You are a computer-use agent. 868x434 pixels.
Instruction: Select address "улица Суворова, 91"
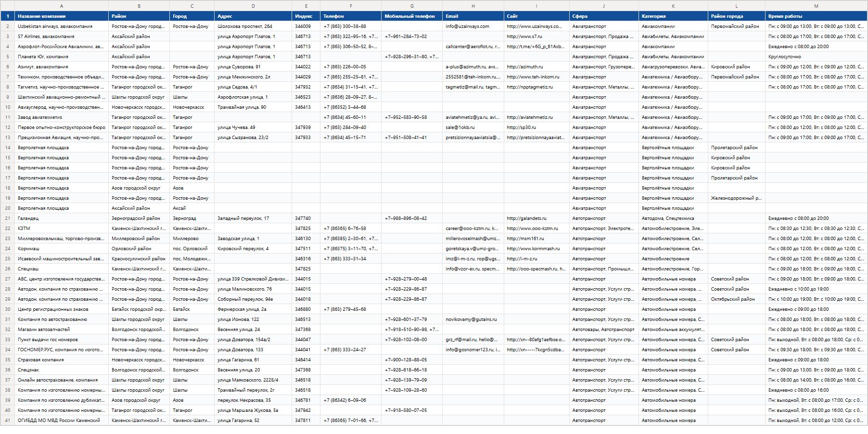(253, 67)
